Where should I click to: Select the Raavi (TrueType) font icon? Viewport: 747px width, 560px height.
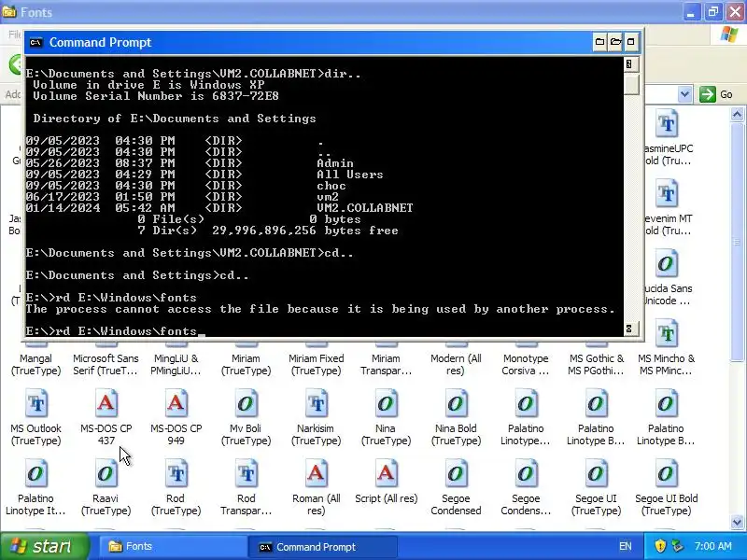(106, 474)
